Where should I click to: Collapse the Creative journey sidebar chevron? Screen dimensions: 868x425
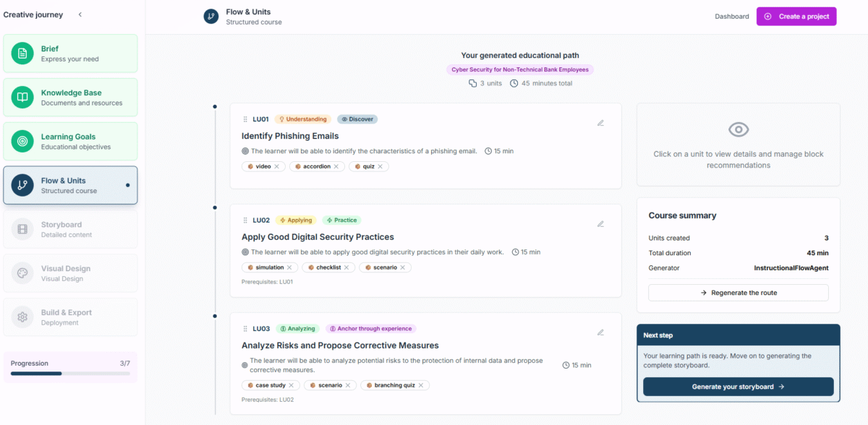(80, 14)
